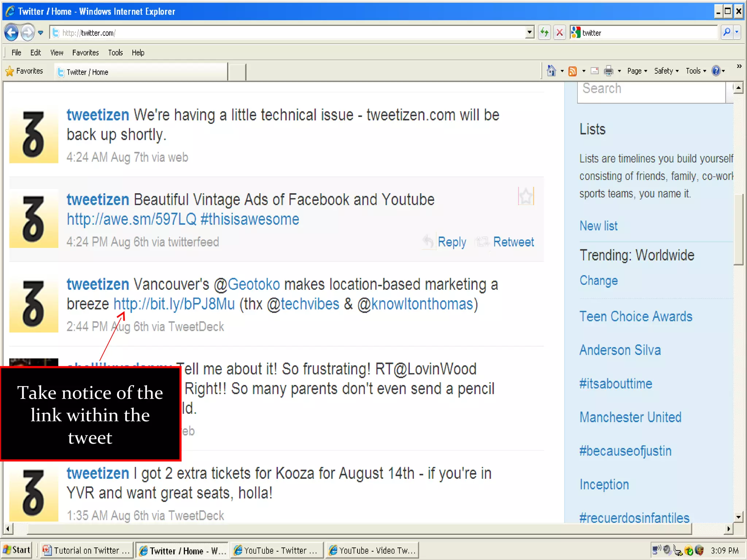
Task: Expand the Home icon dropdown arrow
Action: coord(562,71)
